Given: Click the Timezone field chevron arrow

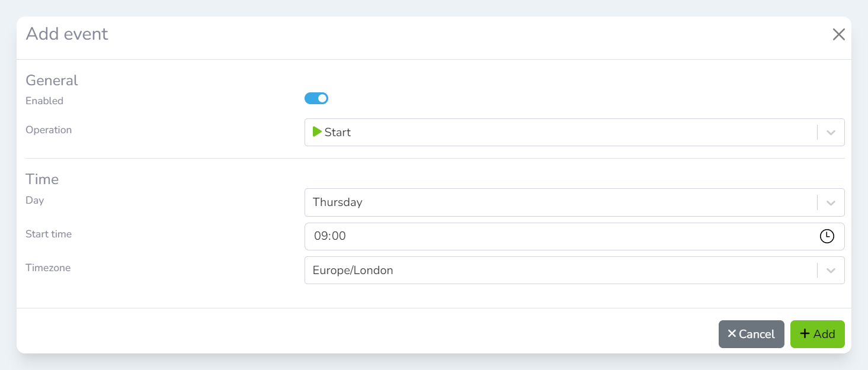Looking at the screenshot, I should [831, 271].
